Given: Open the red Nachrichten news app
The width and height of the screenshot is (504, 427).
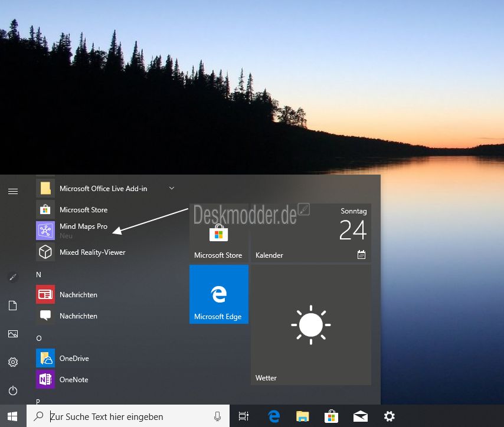Looking at the screenshot, I should pos(106,295).
